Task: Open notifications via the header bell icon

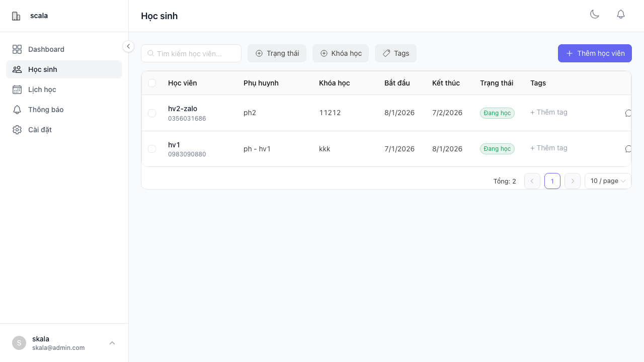Action: [621, 15]
